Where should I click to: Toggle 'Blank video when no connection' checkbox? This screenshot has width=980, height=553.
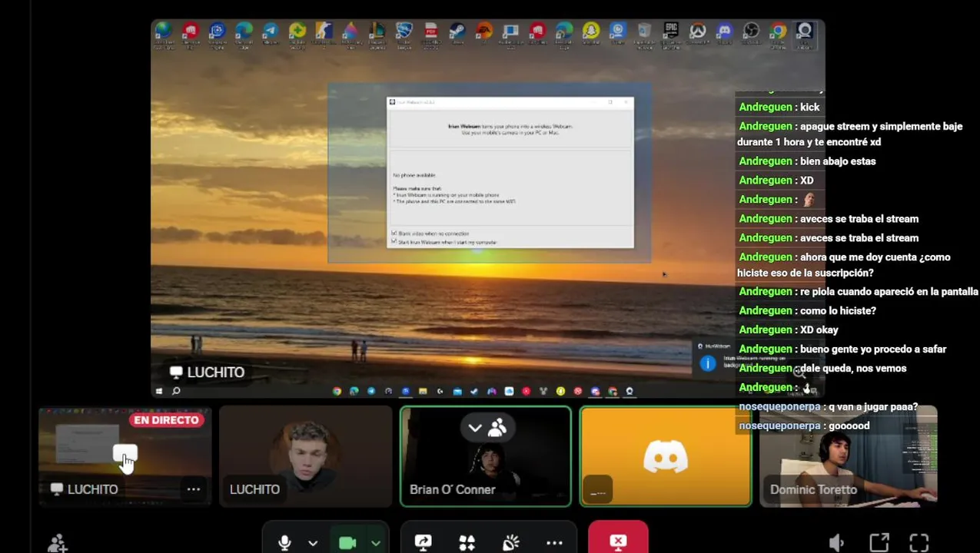coord(394,233)
